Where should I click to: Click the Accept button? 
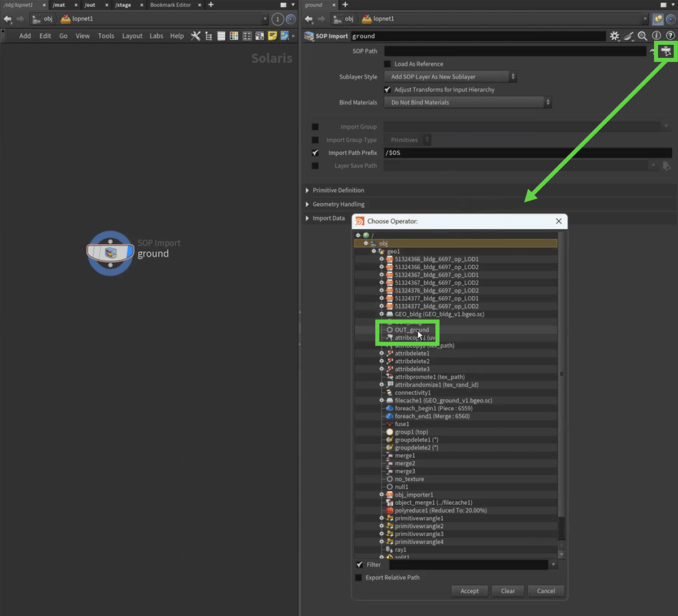[x=470, y=591]
